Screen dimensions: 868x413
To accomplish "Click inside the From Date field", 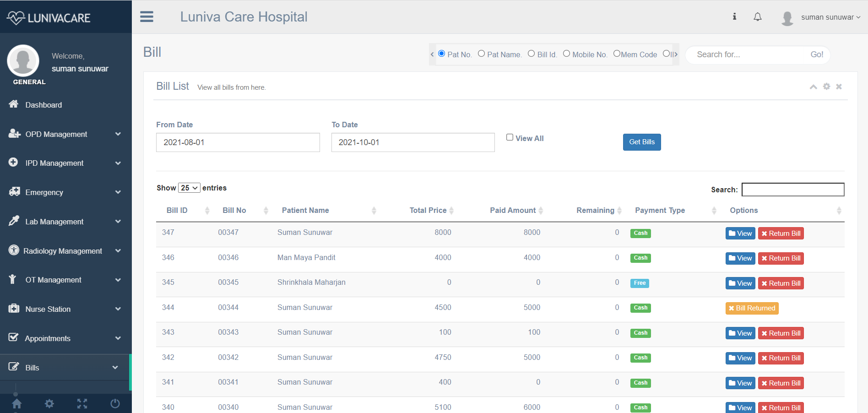I will (x=238, y=142).
